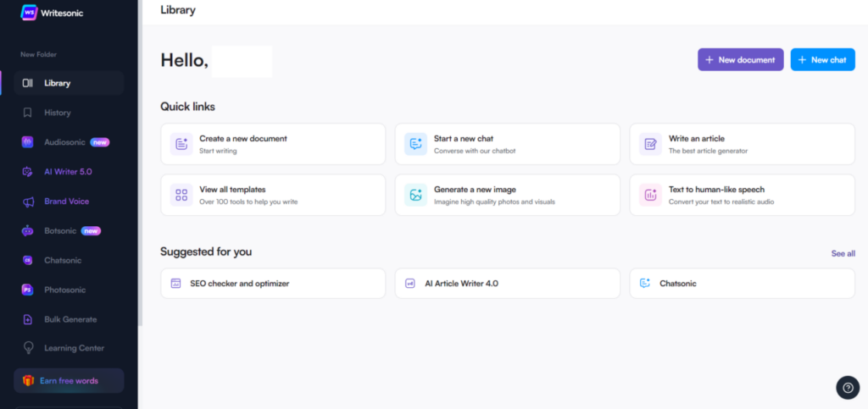Click the Converse with our chatbot text
The height and width of the screenshot is (409, 868).
point(475,151)
